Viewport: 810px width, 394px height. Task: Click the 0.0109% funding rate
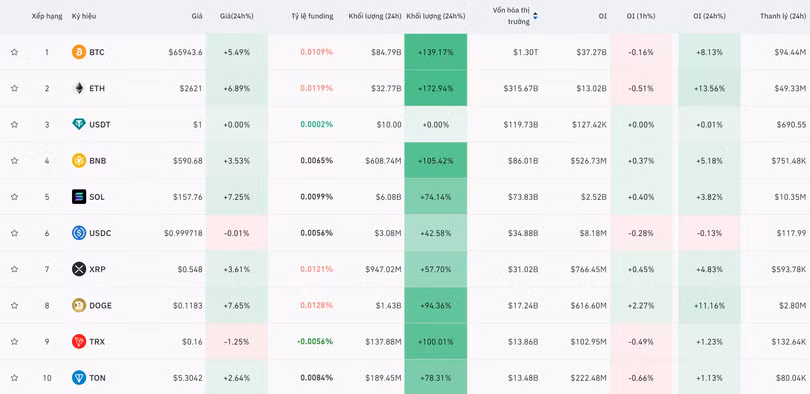[317, 52]
